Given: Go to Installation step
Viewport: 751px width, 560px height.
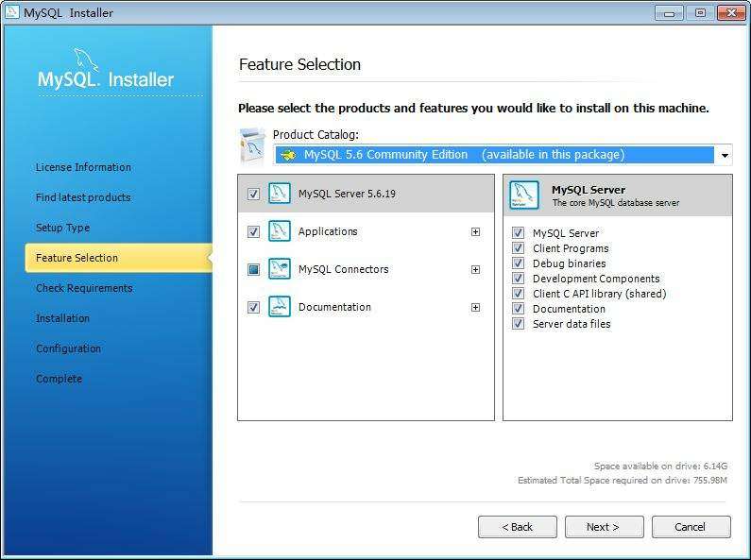Looking at the screenshot, I should (62, 318).
